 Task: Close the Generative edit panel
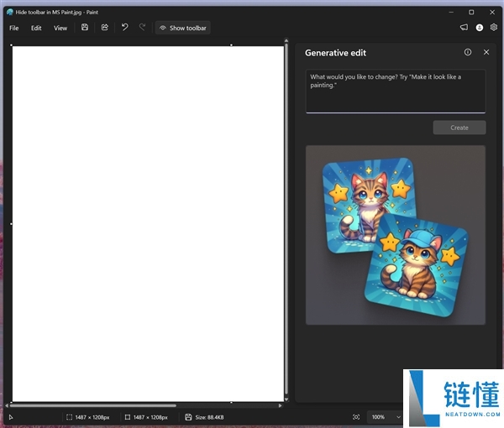pos(486,52)
